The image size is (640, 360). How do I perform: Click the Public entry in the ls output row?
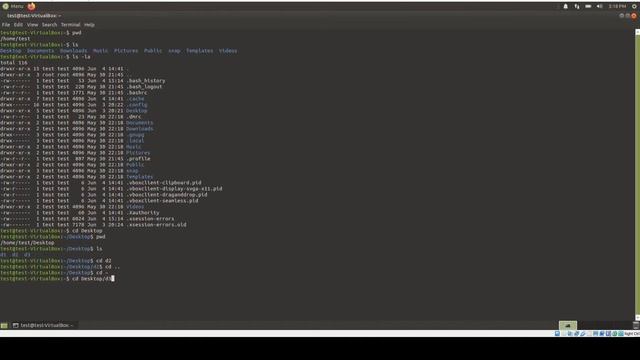point(153,51)
